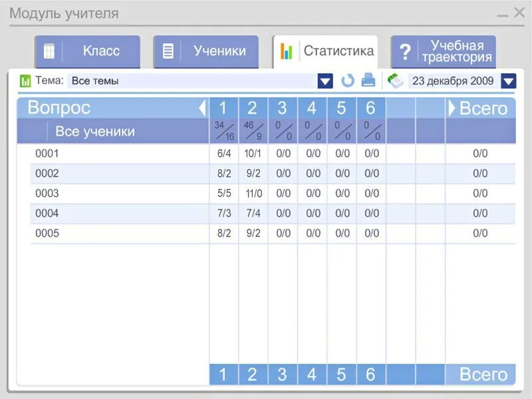Viewport: 532px width, 399px height.
Task: Click the refresh statistics icon
Action: [346, 80]
